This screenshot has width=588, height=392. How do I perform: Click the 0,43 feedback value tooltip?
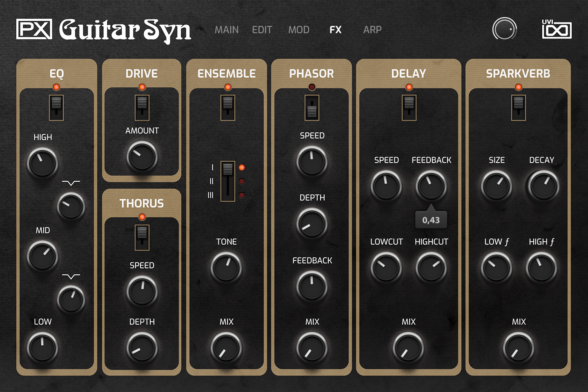(431, 220)
